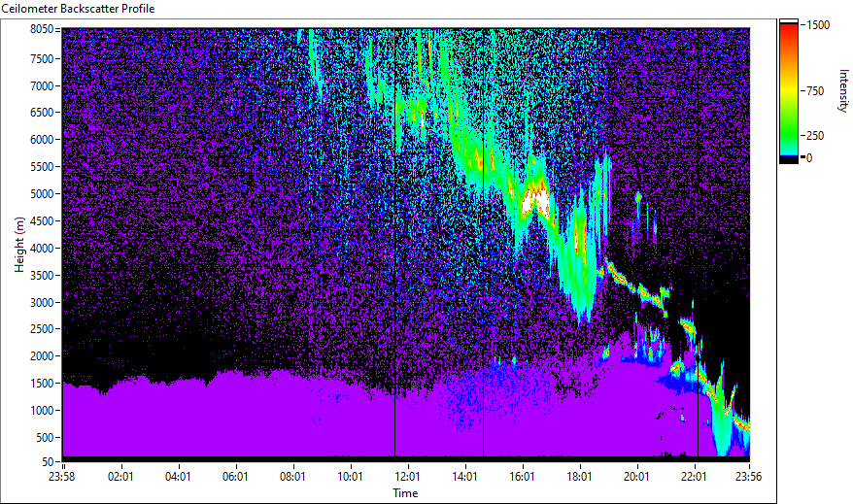The image size is (853, 504).
Task: Click the 18:01 time tick label
Action: tap(579, 477)
